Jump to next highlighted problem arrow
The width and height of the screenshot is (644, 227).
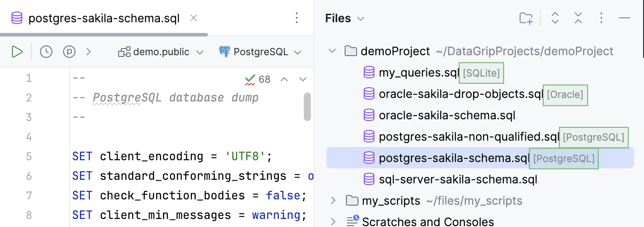click(303, 79)
